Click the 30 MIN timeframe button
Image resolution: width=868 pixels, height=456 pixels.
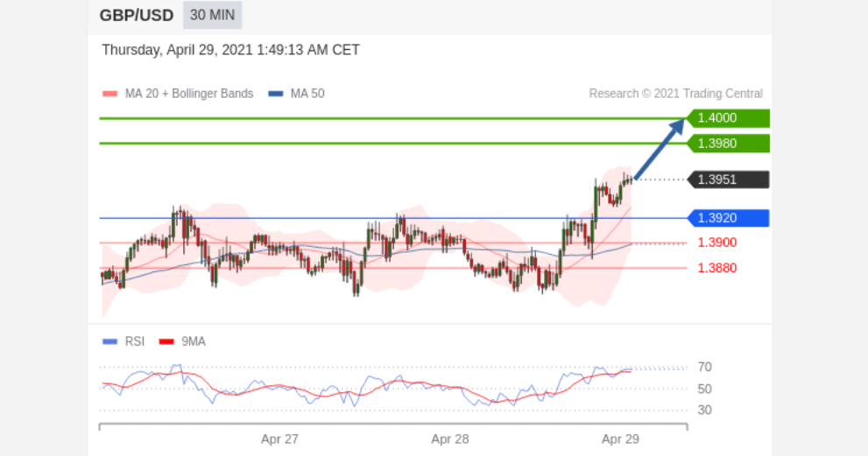213,15
